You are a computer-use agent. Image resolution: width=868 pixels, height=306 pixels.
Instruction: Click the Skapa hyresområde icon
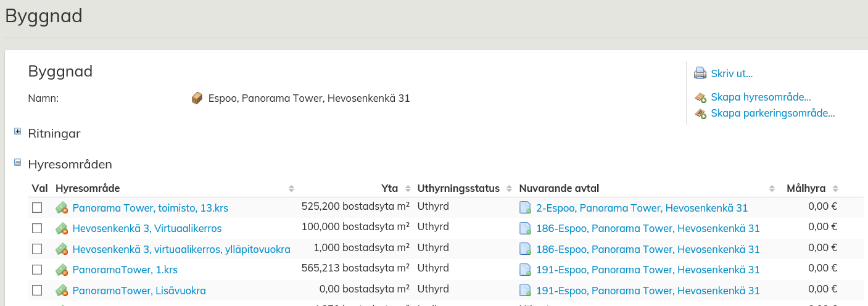pos(700,97)
